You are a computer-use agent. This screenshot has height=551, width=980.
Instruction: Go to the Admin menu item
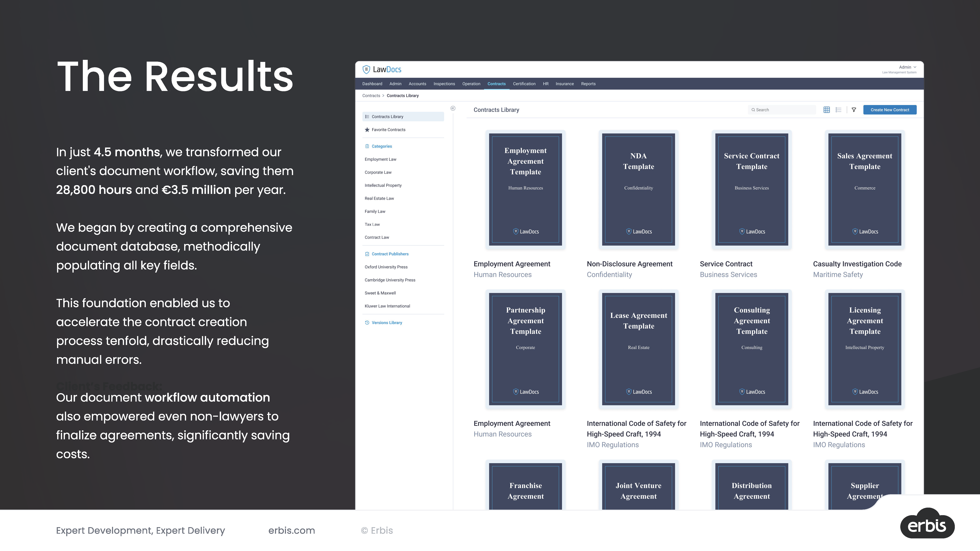[395, 84]
